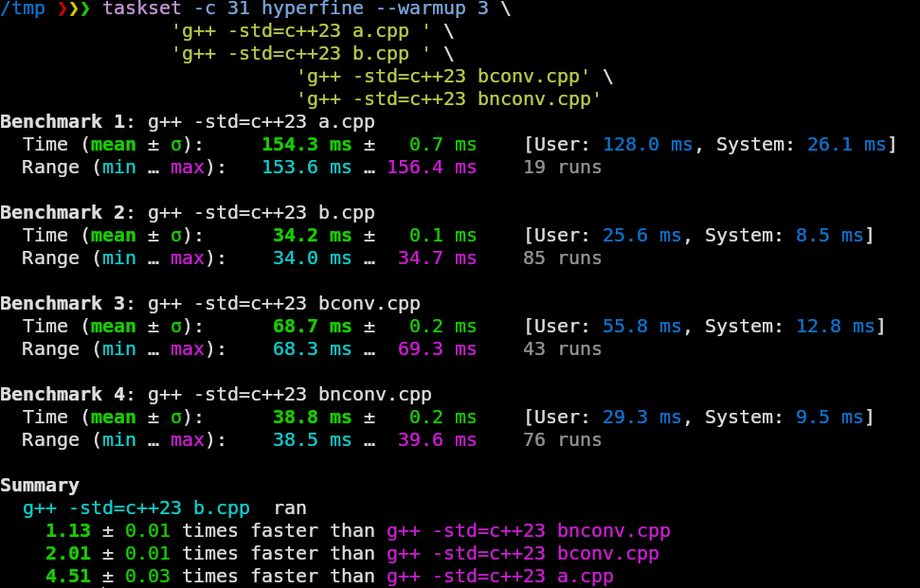Click the min value 38.5 ms
920x588 pixels.
[x=312, y=440]
